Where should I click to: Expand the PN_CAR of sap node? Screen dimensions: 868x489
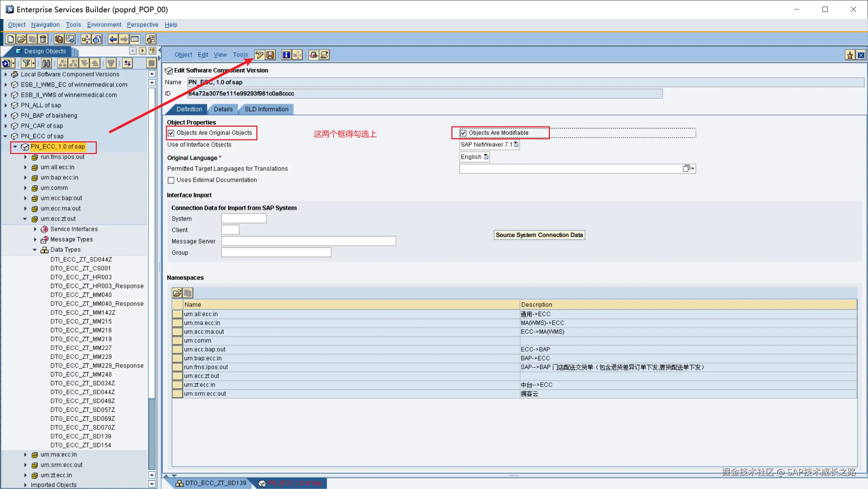pyautogui.click(x=6, y=126)
